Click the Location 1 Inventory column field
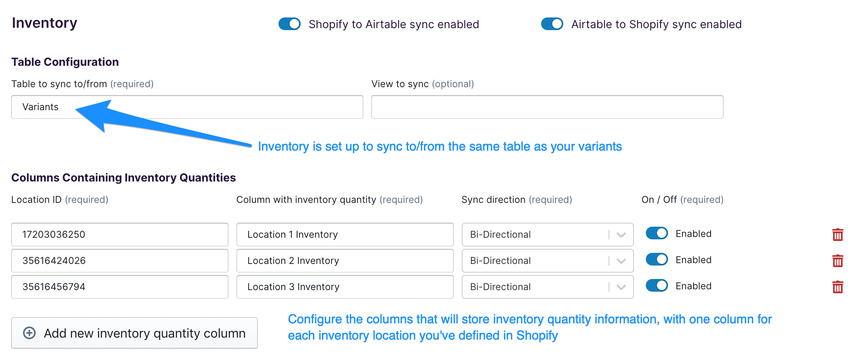The height and width of the screenshot is (363, 868). (x=345, y=235)
